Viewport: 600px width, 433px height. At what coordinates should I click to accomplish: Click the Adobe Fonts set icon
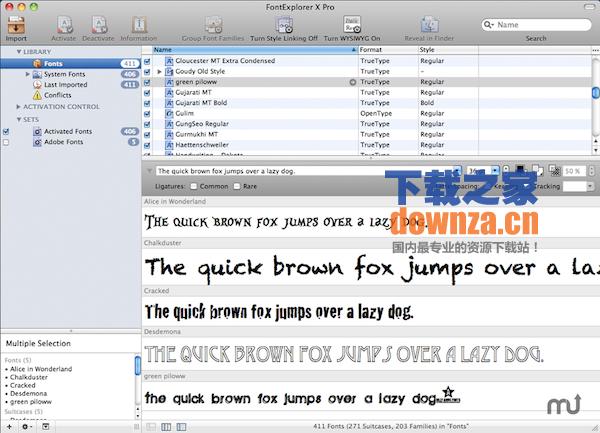(37, 142)
